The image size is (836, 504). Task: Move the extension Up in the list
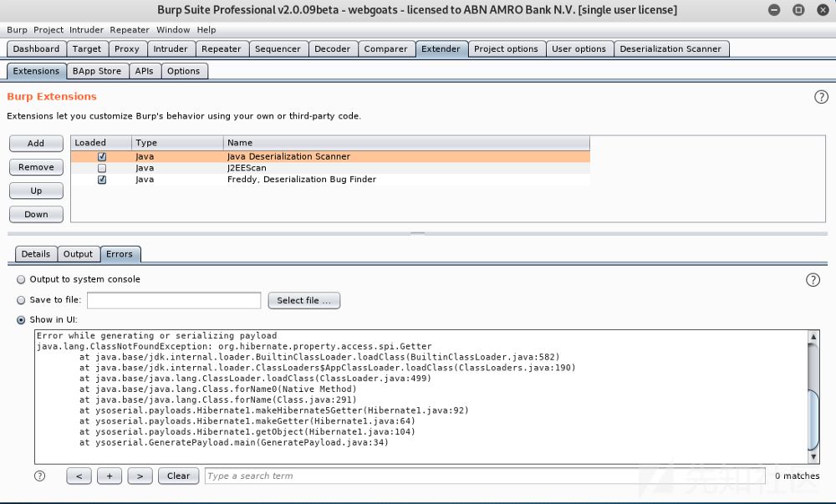coord(36,191)
